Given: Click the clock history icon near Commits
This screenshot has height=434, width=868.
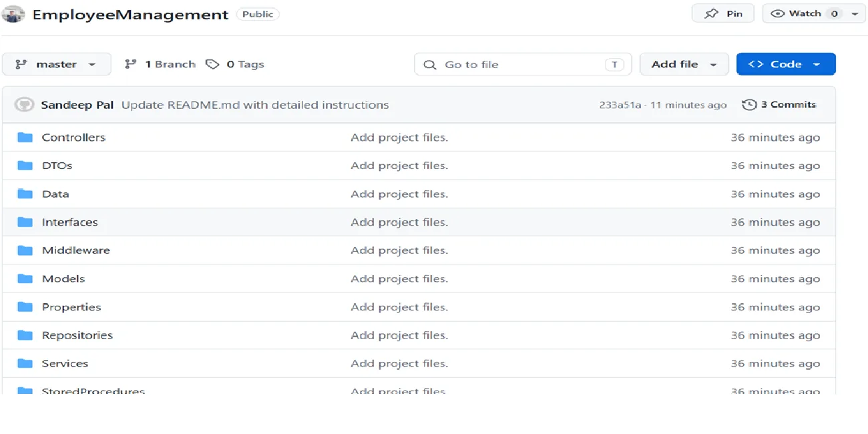Looking at the screenshot, I should coord(749,105).
